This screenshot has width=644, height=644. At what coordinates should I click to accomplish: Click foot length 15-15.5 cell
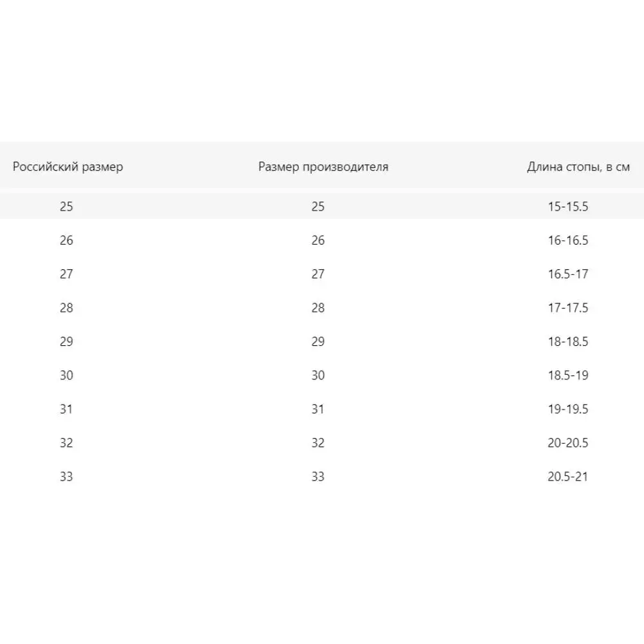tap(569, 207)
